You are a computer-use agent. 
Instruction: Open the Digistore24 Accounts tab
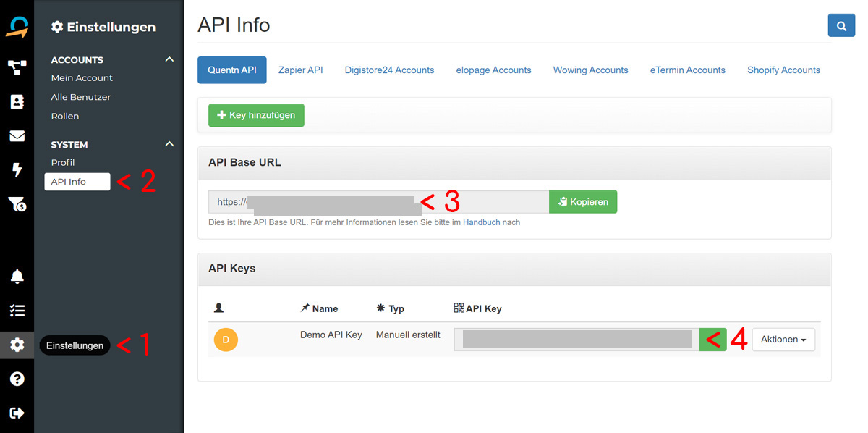tap(389, 70)
